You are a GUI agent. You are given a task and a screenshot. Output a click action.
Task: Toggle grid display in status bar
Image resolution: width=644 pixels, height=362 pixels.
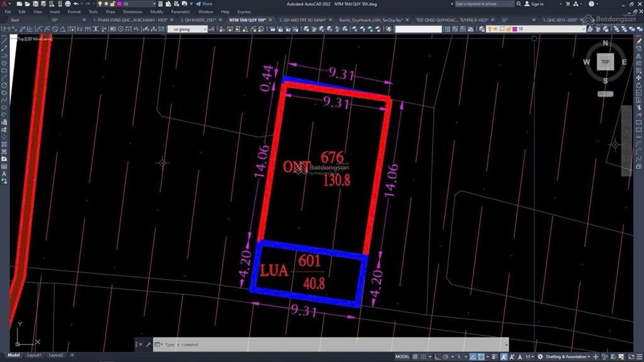[x=415, y=357]
